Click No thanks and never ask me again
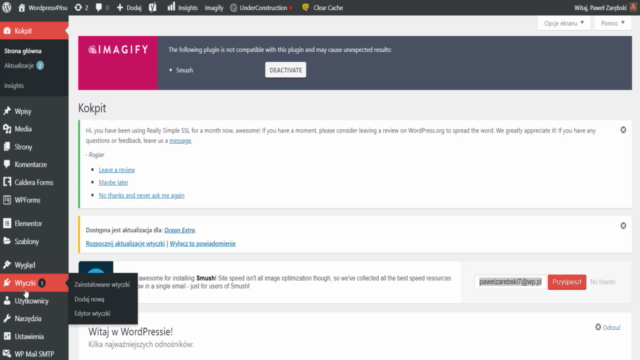This screenshot has width=640, height=360. tap(142, 196)
